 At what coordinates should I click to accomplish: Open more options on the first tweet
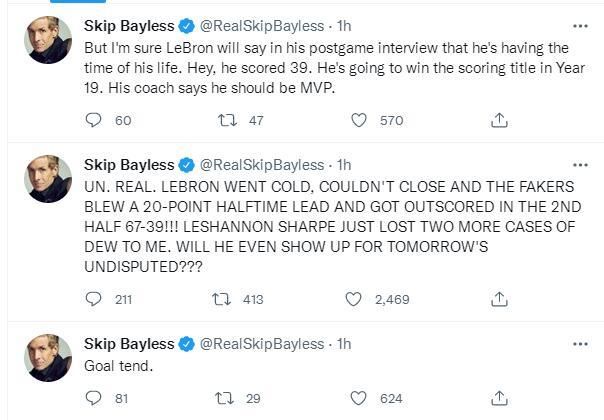(x=579, y=25)
